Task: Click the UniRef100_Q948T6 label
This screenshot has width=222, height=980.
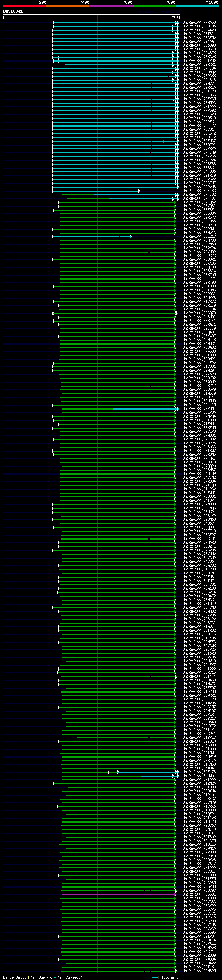Action: tap(199, 53)
